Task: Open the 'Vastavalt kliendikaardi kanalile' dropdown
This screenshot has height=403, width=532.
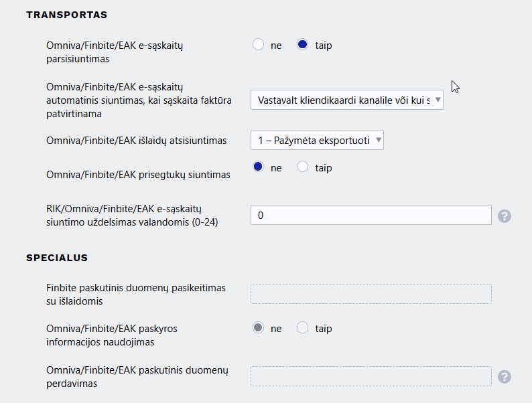Action: coord(346,100)
